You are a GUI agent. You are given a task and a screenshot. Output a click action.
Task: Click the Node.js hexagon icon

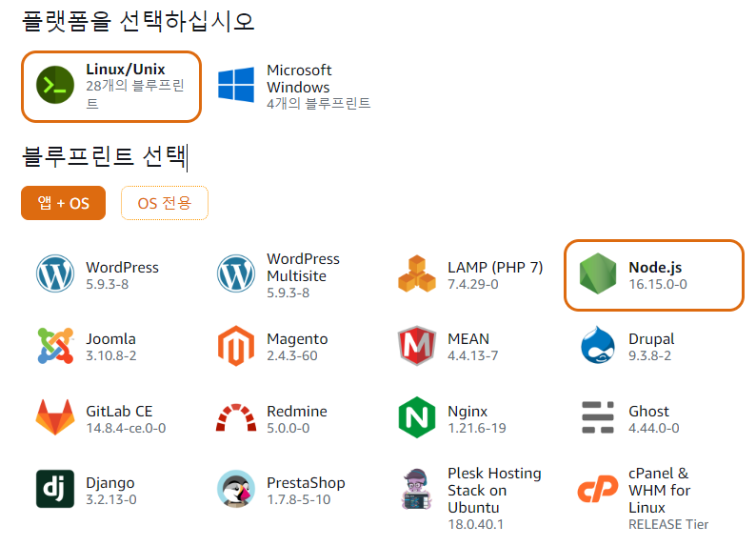(x=598, y=273)
